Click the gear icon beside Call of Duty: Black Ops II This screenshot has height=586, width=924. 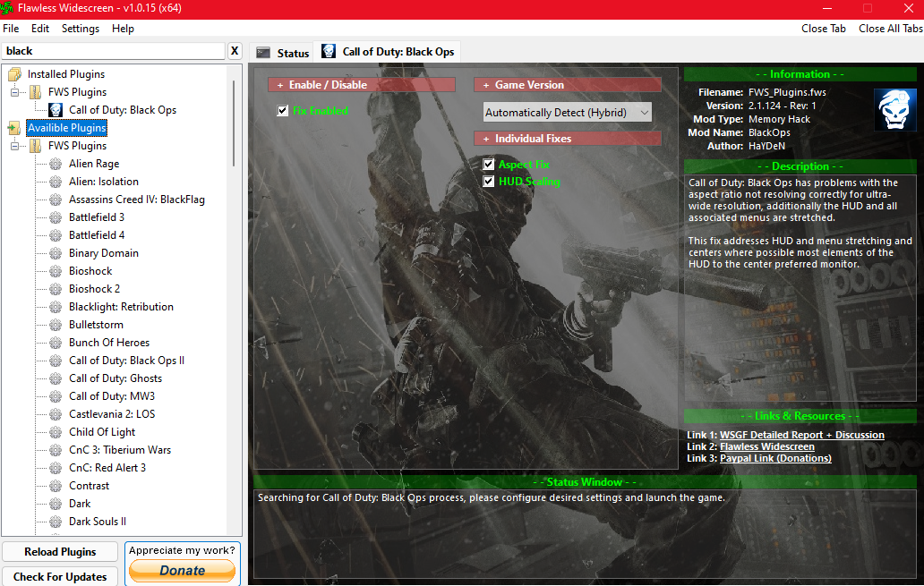tap(56, 361)
